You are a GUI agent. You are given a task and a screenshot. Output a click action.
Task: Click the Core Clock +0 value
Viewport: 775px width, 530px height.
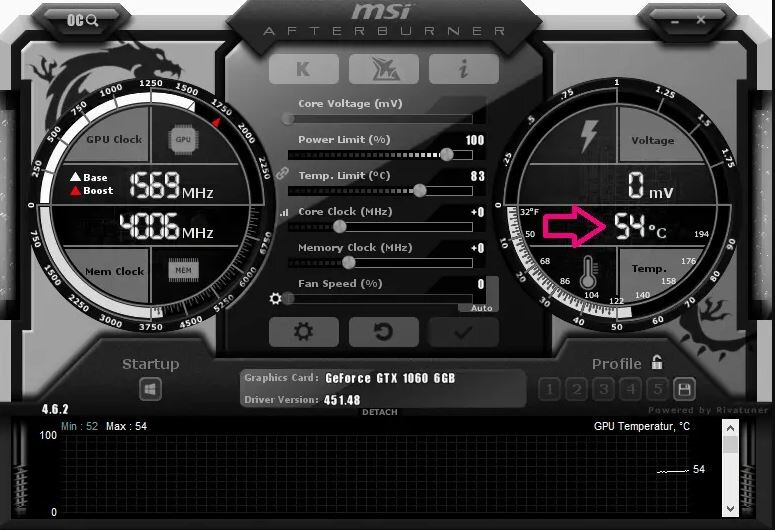click(477, 212)
